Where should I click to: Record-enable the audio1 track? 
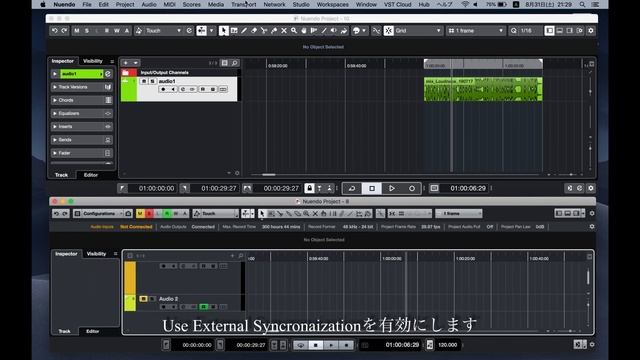point(163,89)
